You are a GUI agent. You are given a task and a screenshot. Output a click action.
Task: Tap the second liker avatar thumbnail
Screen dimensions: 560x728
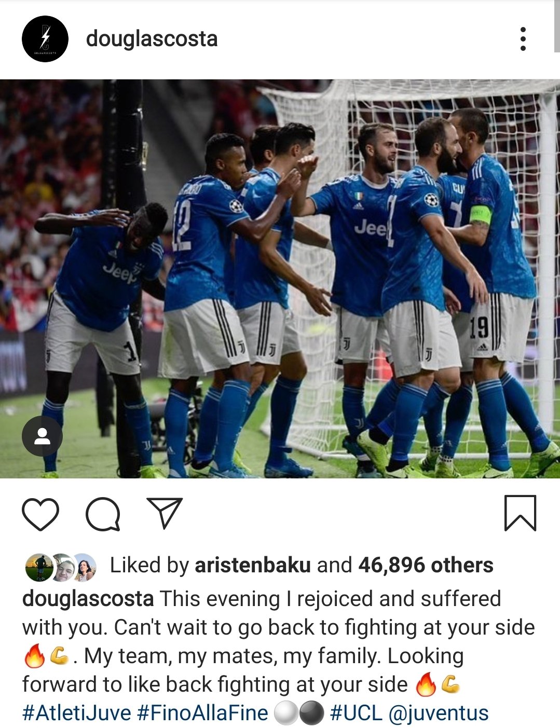(x=63, y=567)
